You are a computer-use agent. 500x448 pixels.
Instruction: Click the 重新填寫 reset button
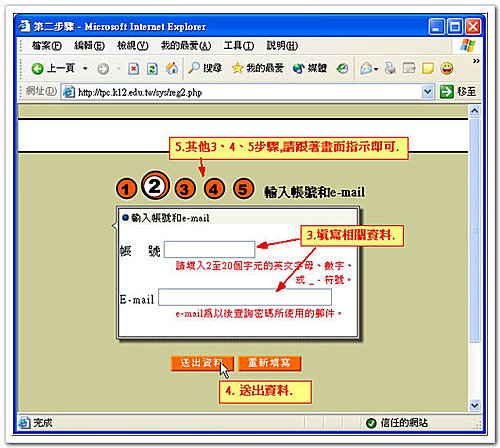pyautogui.click(x=270, y=363)
